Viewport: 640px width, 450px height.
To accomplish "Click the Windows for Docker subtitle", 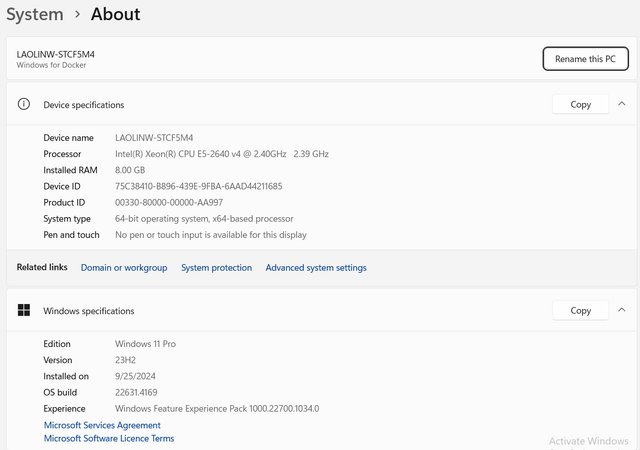I will [x=51, y=65].
